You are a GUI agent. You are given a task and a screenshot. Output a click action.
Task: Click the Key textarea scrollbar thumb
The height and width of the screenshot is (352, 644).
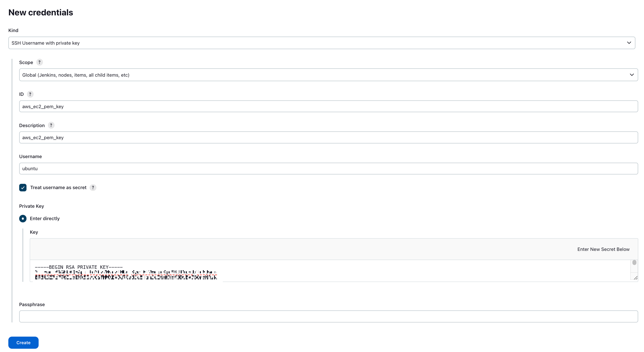(634, 263)
